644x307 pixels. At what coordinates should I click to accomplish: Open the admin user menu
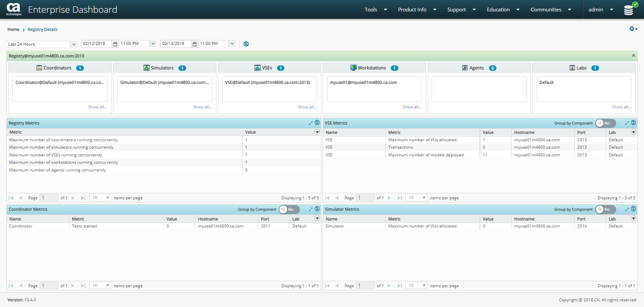pos(601,9)
